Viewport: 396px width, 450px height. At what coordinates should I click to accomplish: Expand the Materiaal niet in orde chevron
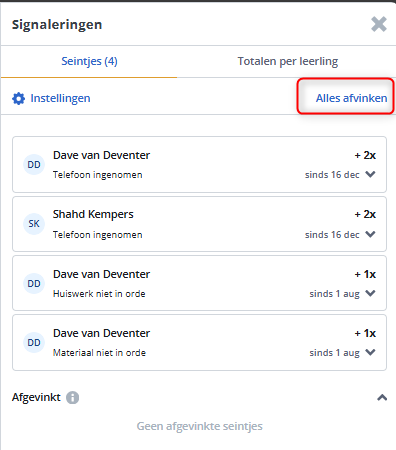tap(370, 352)
